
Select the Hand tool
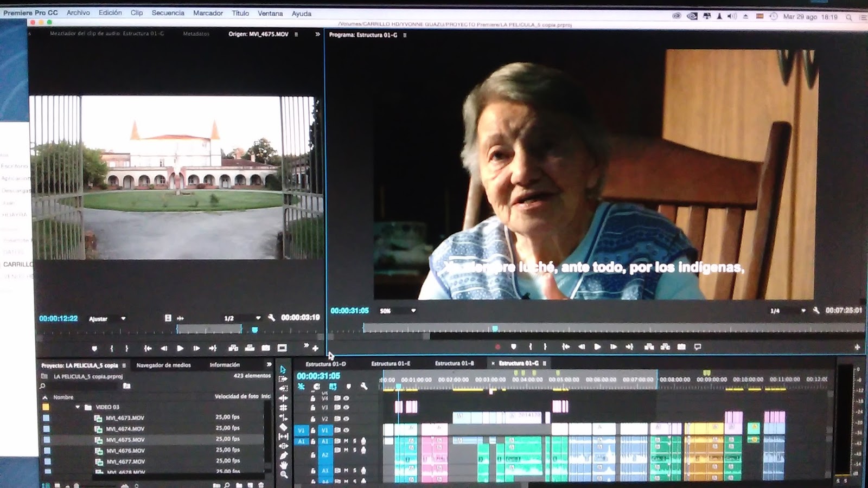[283, 465]
